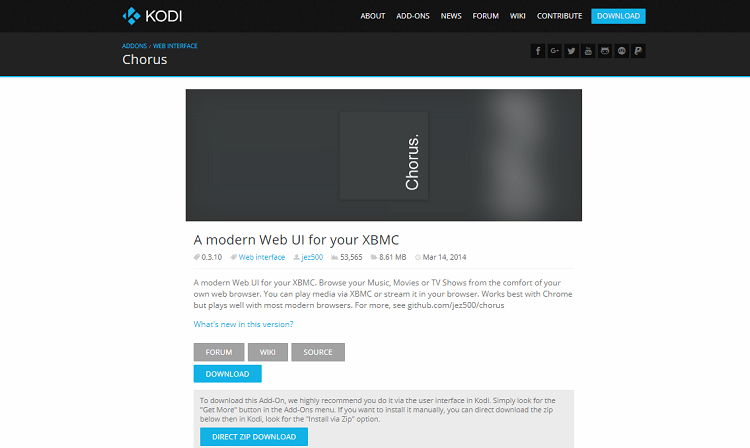This screenshot has width=750, height=448.
Task: Click the blue Download button below Forum
Action: (227, 374)
